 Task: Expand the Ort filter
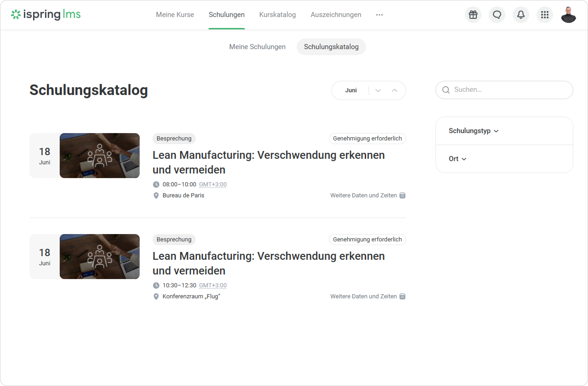pyautogui.click(x=457, y=159)
